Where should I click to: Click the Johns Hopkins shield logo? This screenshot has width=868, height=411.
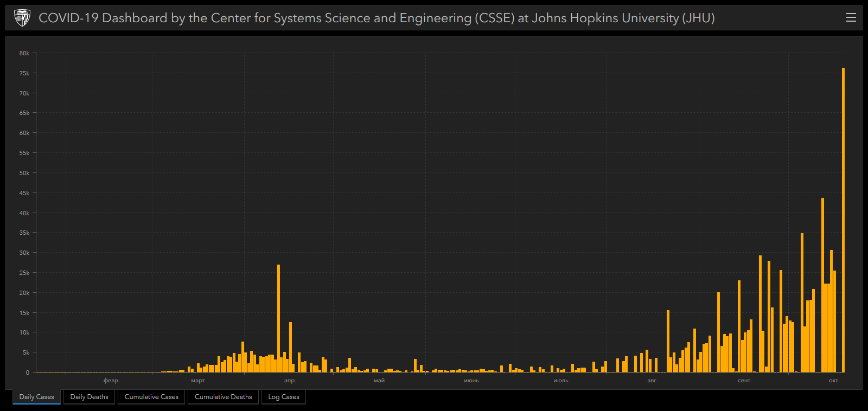click(22, 18)
